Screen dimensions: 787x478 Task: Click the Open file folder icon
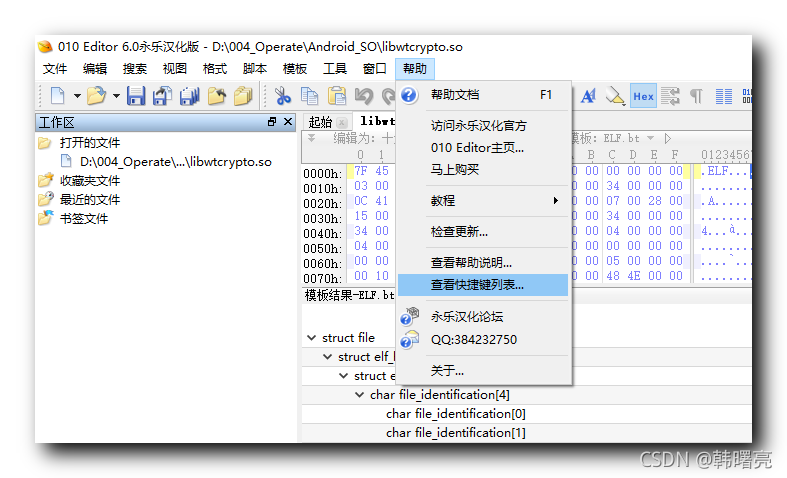point(96,95)
